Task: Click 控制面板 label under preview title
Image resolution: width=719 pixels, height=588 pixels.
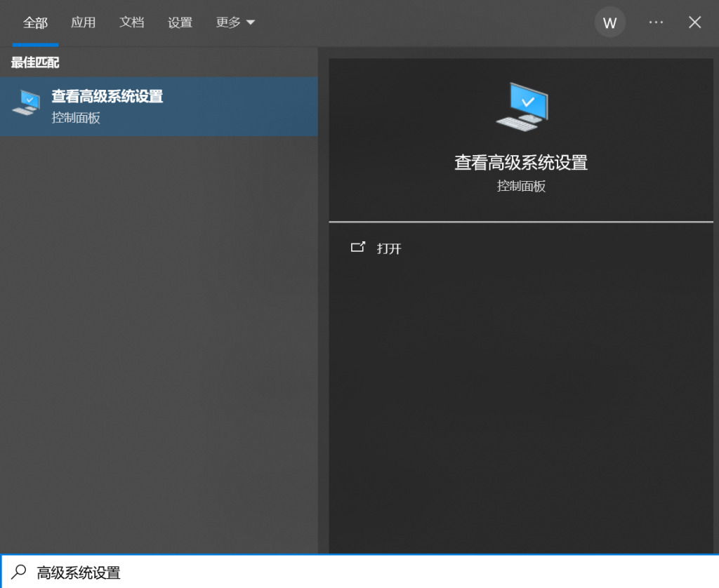Action: [x=521, y=186]
